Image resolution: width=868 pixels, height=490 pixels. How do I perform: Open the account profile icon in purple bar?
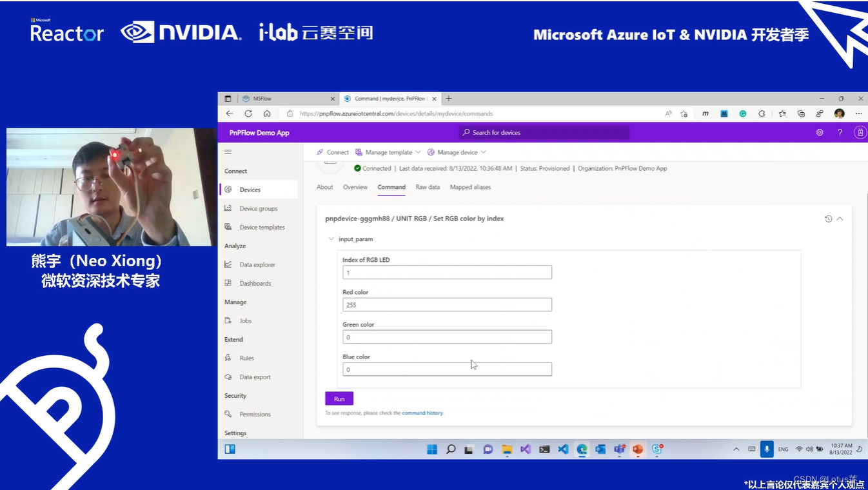point(860,132)
